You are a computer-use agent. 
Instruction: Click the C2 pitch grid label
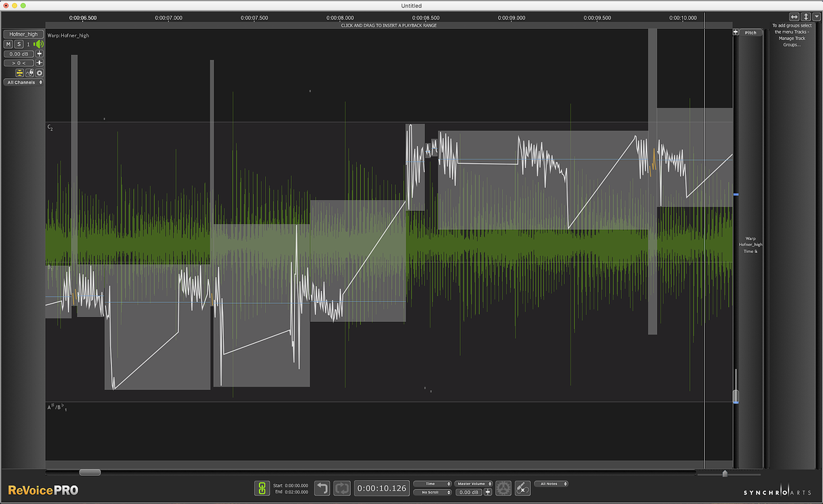tap(50, 127)
